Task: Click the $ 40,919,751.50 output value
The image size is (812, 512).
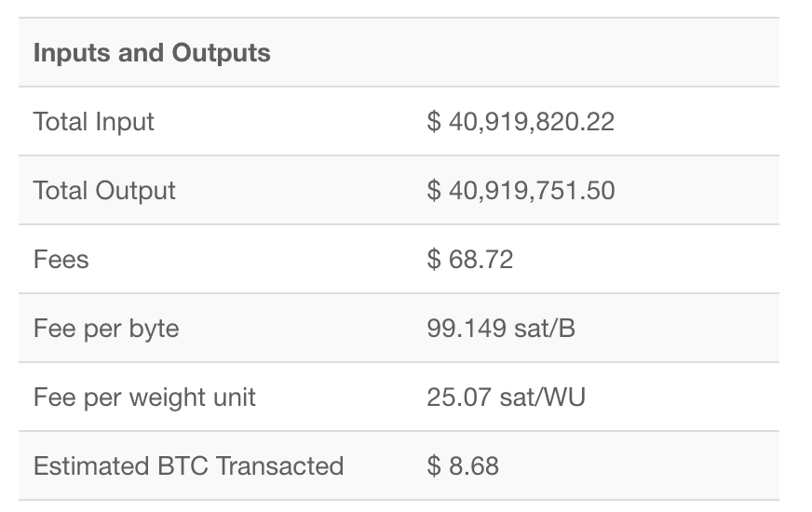Action: pyautogui.click(x=521, y=191)
